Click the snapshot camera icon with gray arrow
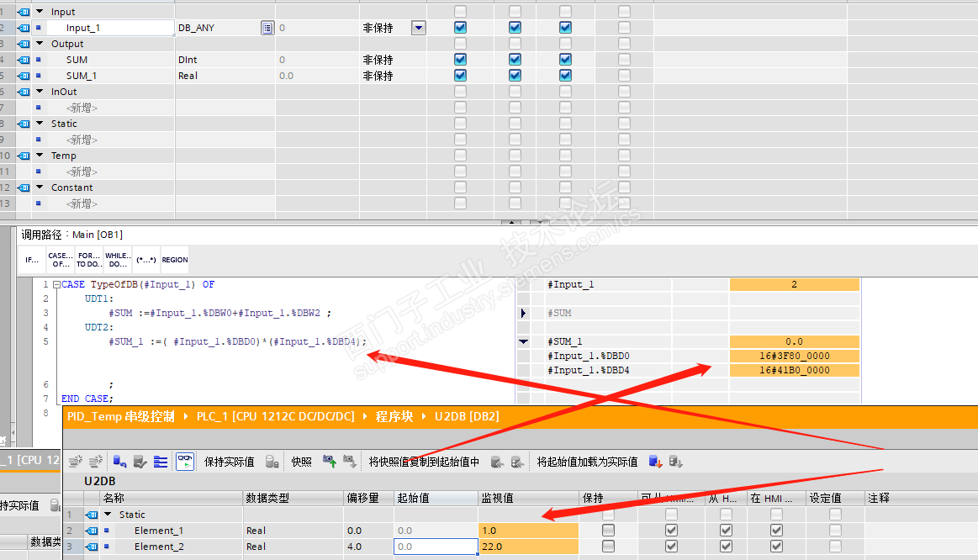This screenshot has height=560, width=978. tap(349, 462)
